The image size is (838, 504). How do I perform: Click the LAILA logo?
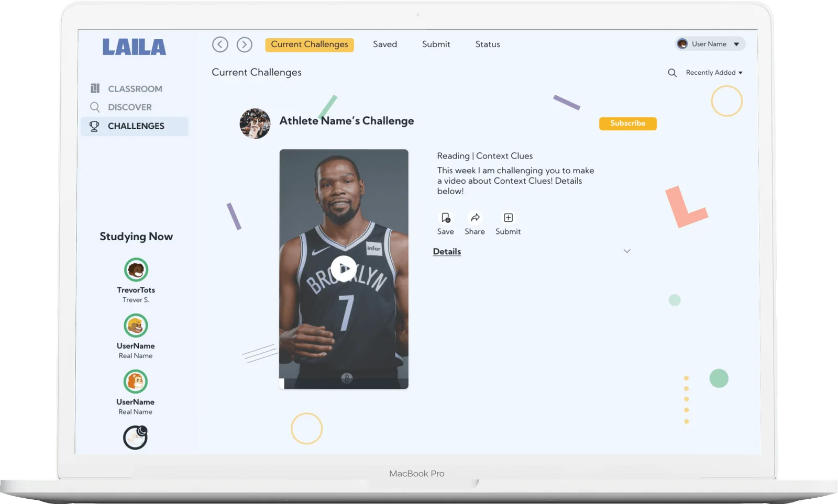coord(134,47)
